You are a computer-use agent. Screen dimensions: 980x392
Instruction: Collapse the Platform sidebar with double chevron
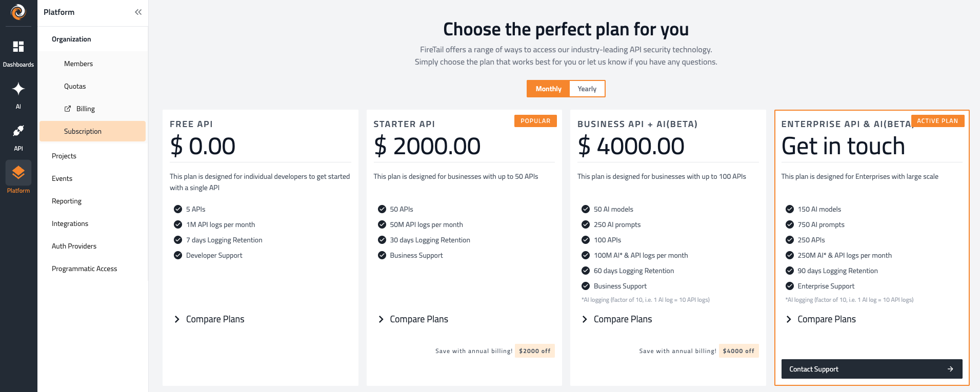[x=138, y=12]
